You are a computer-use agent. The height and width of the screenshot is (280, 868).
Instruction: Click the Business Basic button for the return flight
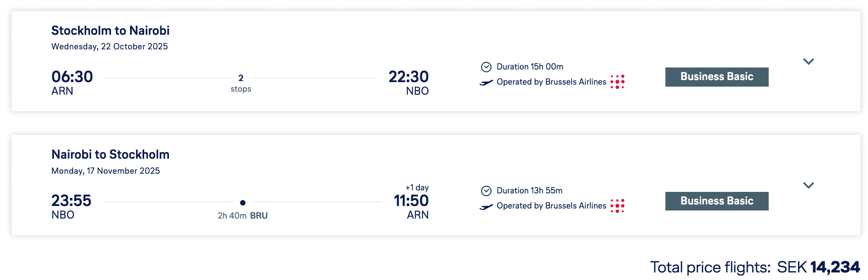[717, 201]
